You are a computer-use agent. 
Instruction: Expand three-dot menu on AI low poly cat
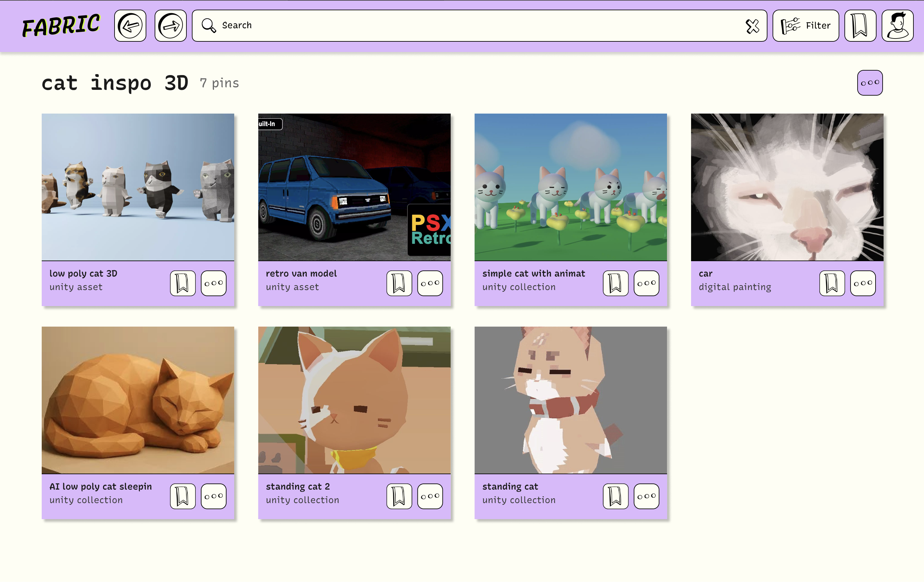click(x=214, y=496)
